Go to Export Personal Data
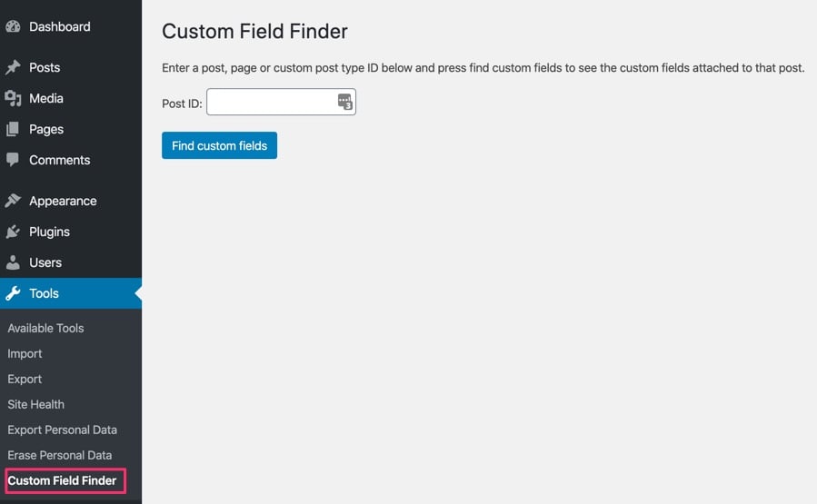 click(62, 430)
